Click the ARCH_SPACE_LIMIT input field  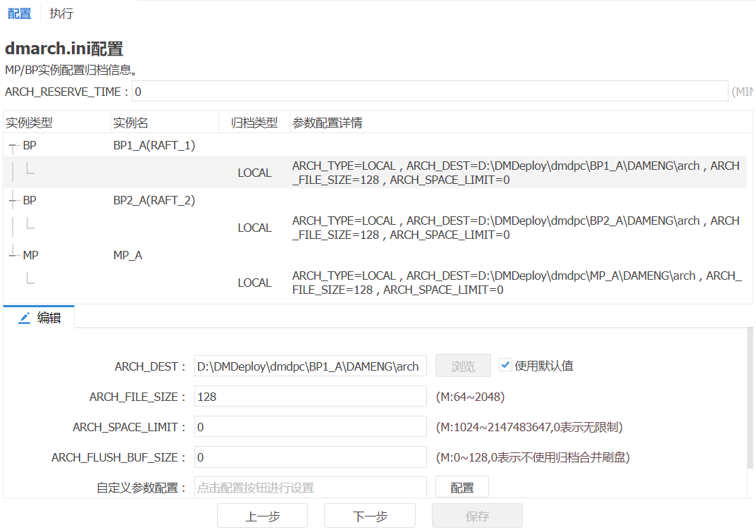[311, 427]
